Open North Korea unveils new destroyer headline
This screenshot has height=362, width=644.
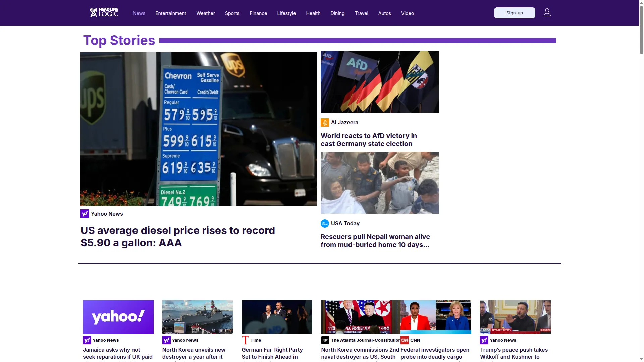(194, 354)
